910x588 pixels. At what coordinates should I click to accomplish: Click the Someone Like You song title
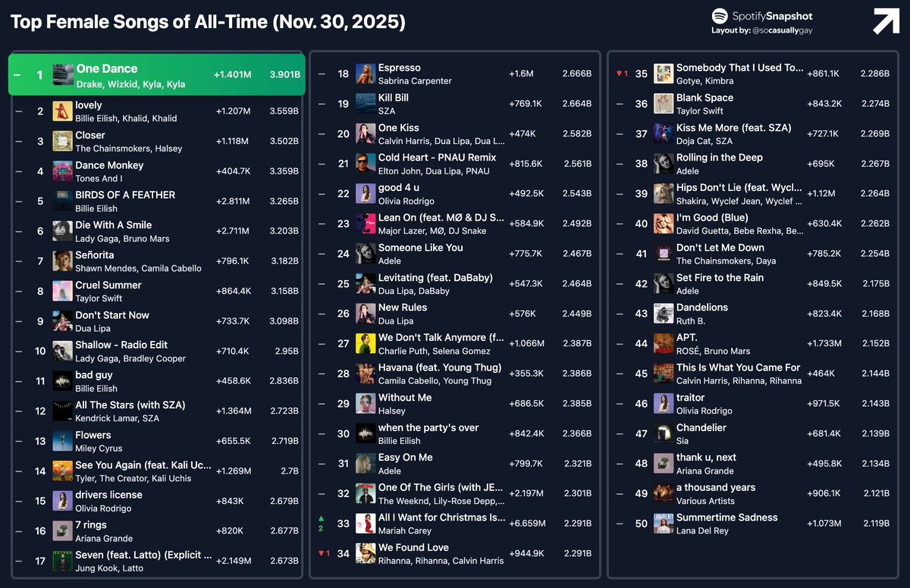(x=421, y=248)
